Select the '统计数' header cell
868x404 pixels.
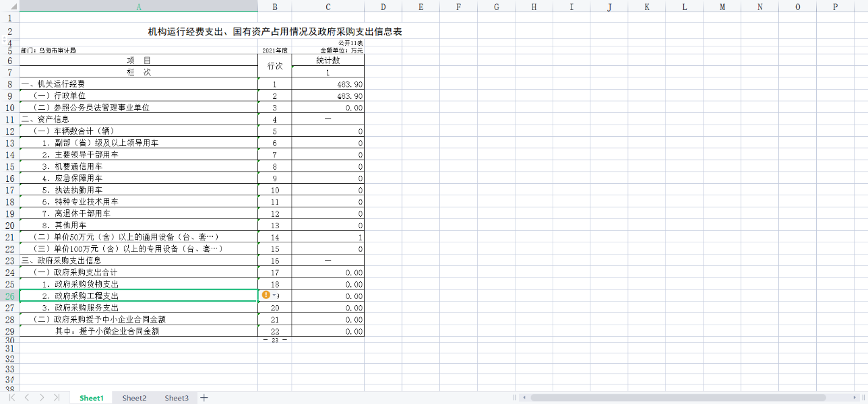(x=328, y=61)
